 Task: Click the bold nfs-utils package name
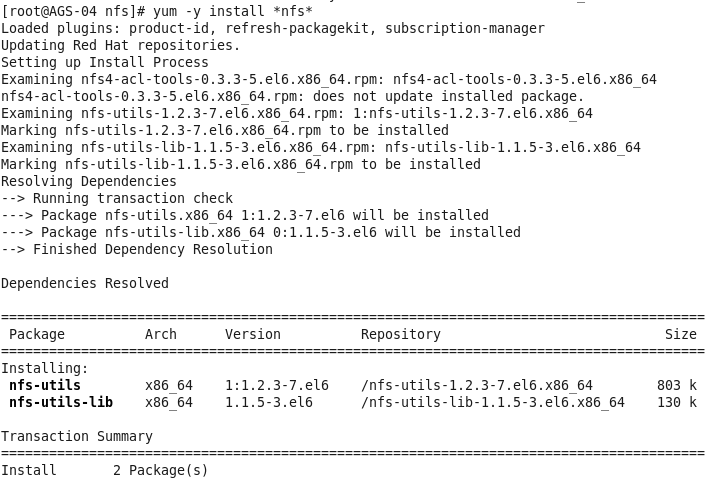[x=45, y=385]
